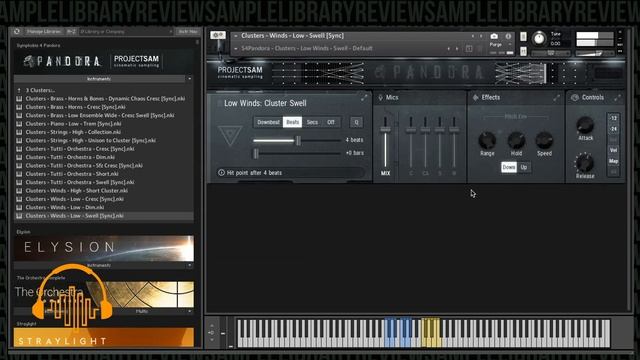Click the library search input field
Screen dimensions: 640x360
click(124, 31)
